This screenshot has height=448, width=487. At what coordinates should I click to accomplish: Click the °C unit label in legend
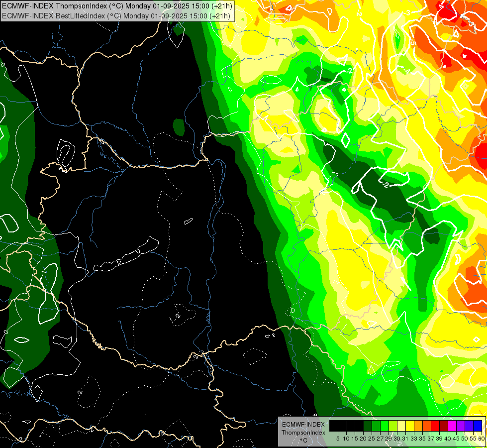[304, 441]
